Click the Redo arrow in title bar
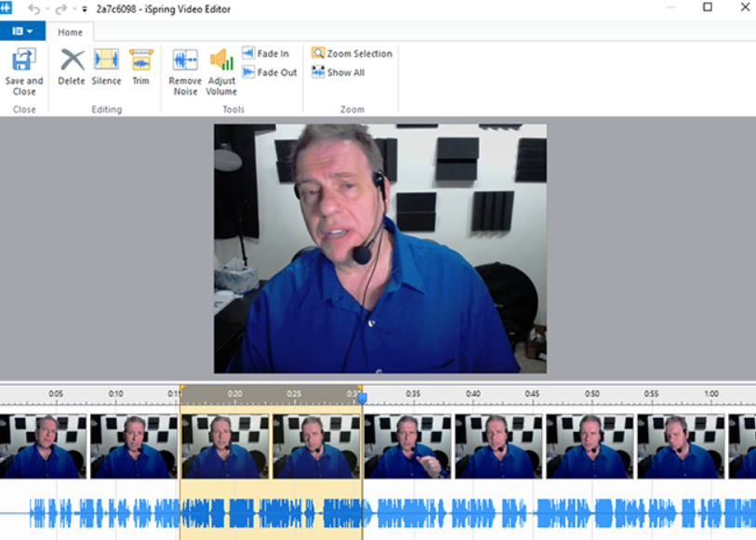 (61, 9)
